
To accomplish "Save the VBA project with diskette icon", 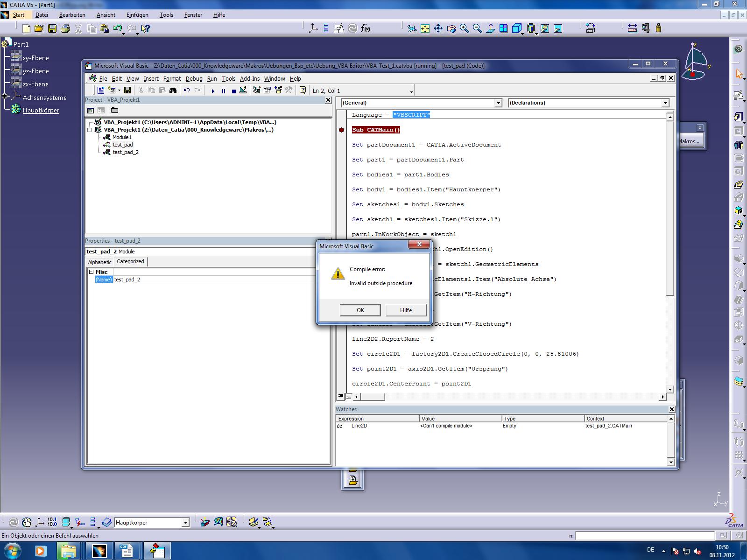I will [x=127, y=90].
